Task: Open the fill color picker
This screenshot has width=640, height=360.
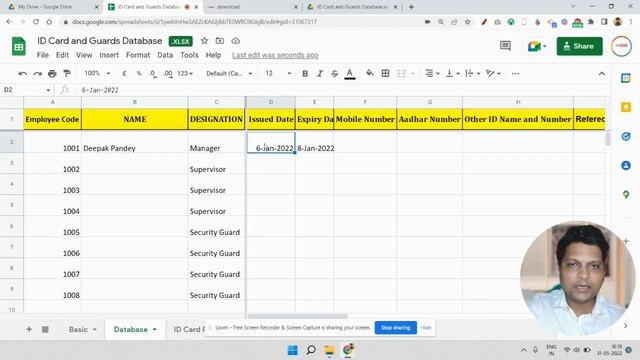Action: [x=369, y=73]
